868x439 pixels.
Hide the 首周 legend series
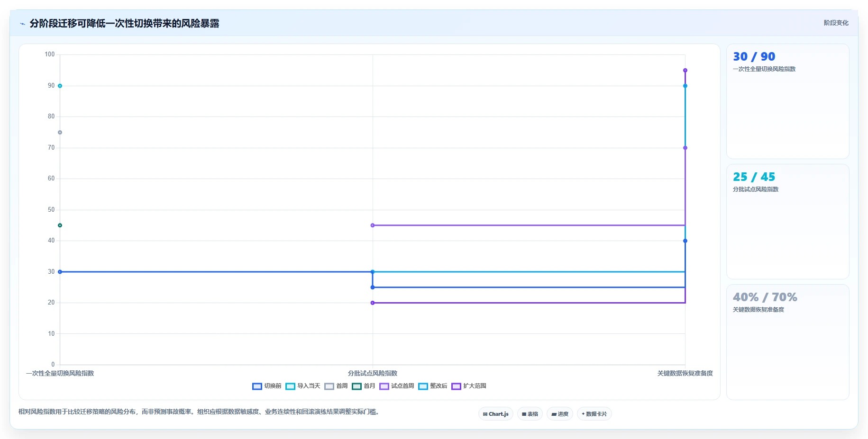[x=336, y=386]
